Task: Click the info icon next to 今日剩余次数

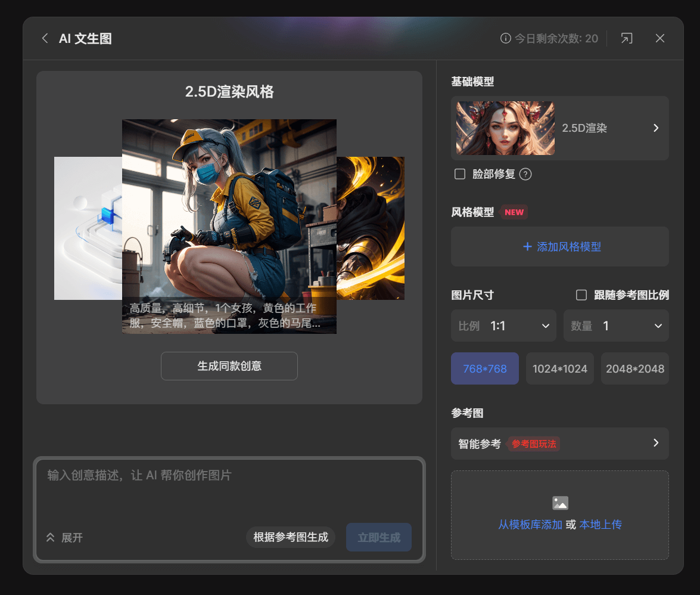Action: click(x=506, y=39)
